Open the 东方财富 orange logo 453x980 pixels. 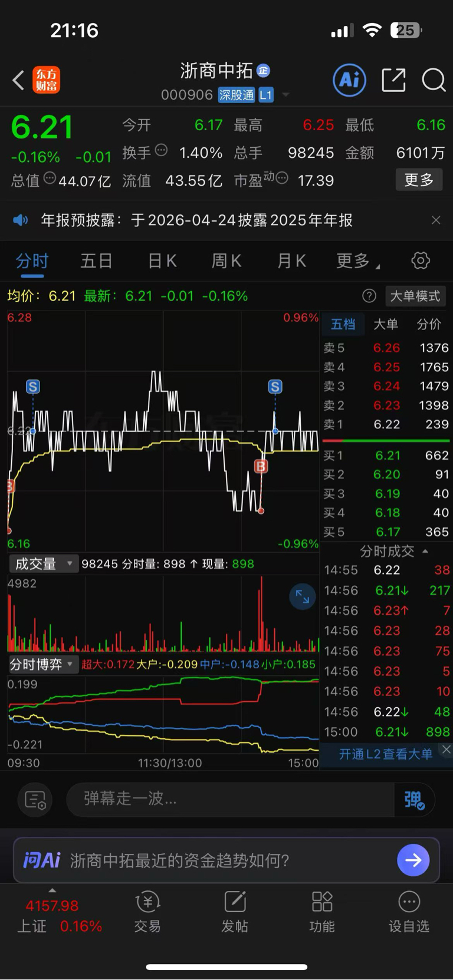pyautogui.click(x=47, y=80)
